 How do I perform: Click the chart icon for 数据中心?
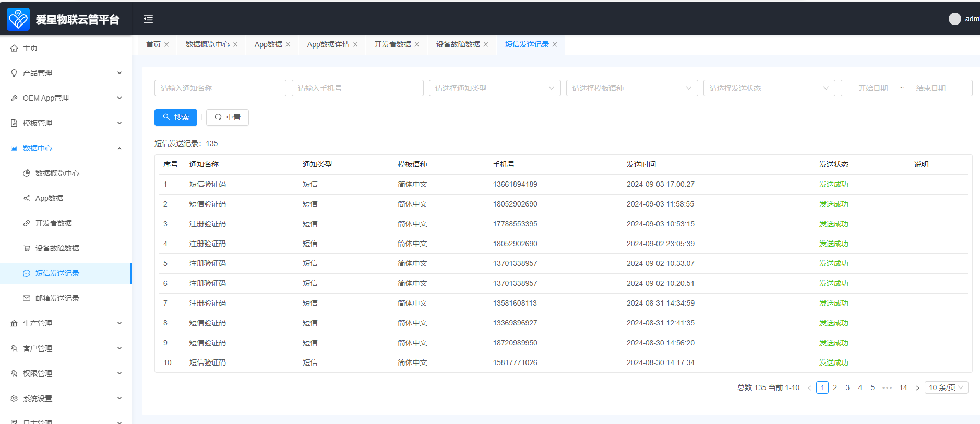pos(14,148)
